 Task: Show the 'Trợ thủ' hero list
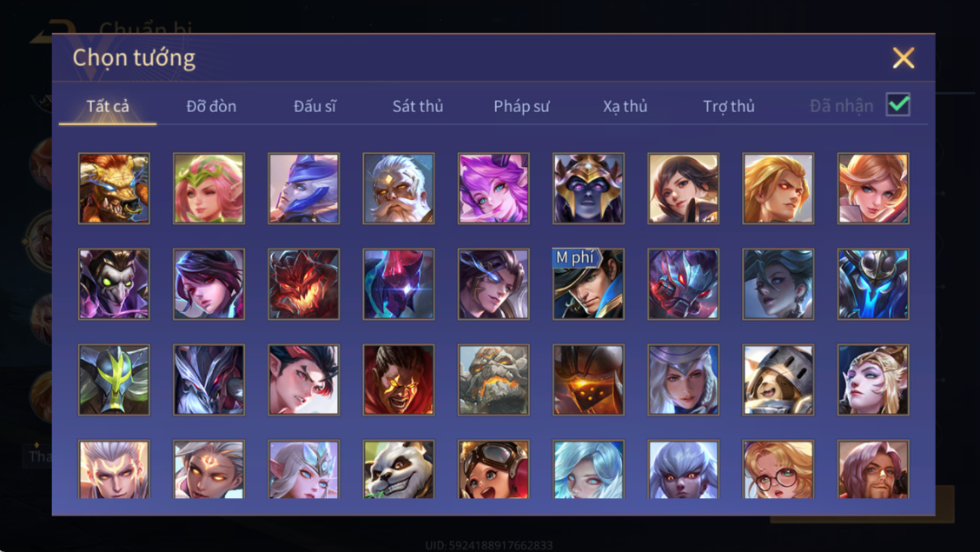(x=729, y=106)
